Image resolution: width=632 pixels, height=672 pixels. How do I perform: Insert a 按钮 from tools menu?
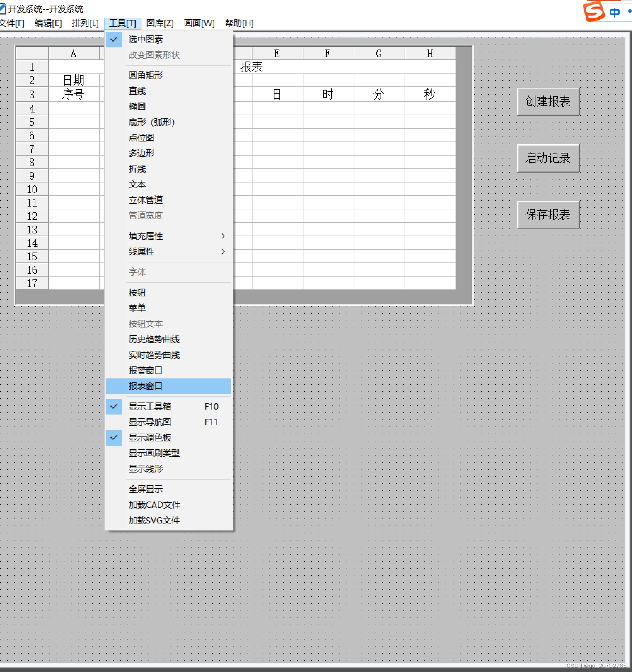click(x=169, y=292)
